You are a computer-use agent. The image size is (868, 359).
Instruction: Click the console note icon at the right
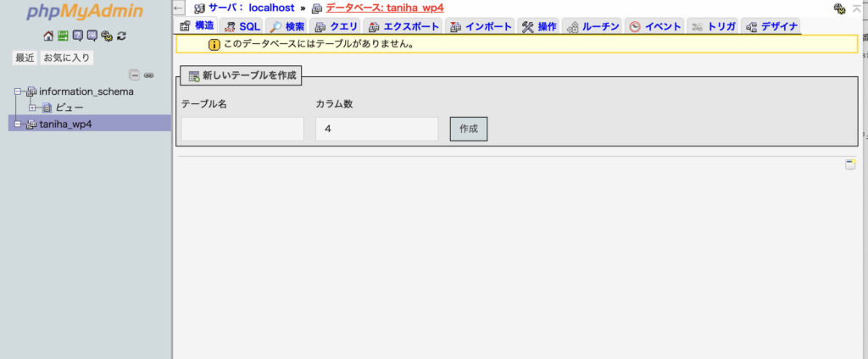[x=850, y=164]
